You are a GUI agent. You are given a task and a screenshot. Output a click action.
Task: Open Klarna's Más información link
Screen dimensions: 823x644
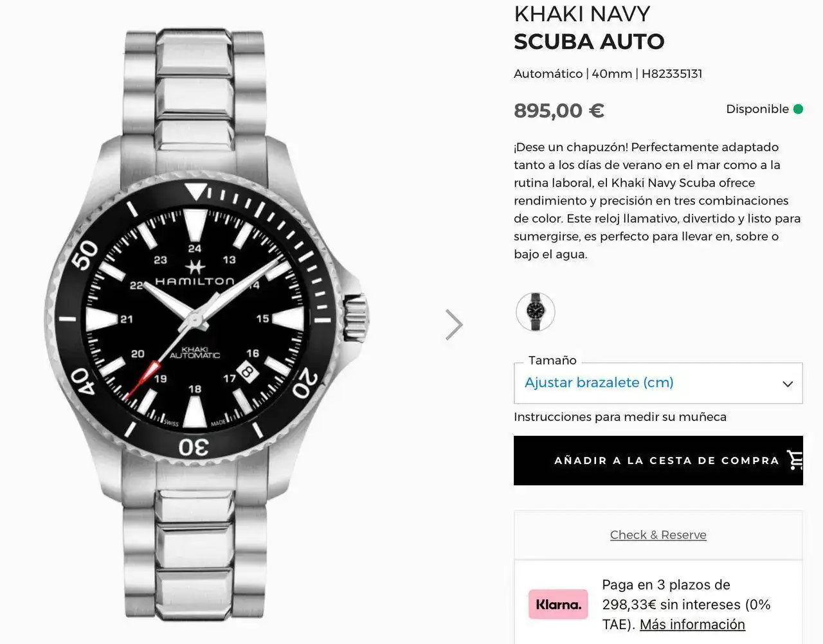[692, 625]
